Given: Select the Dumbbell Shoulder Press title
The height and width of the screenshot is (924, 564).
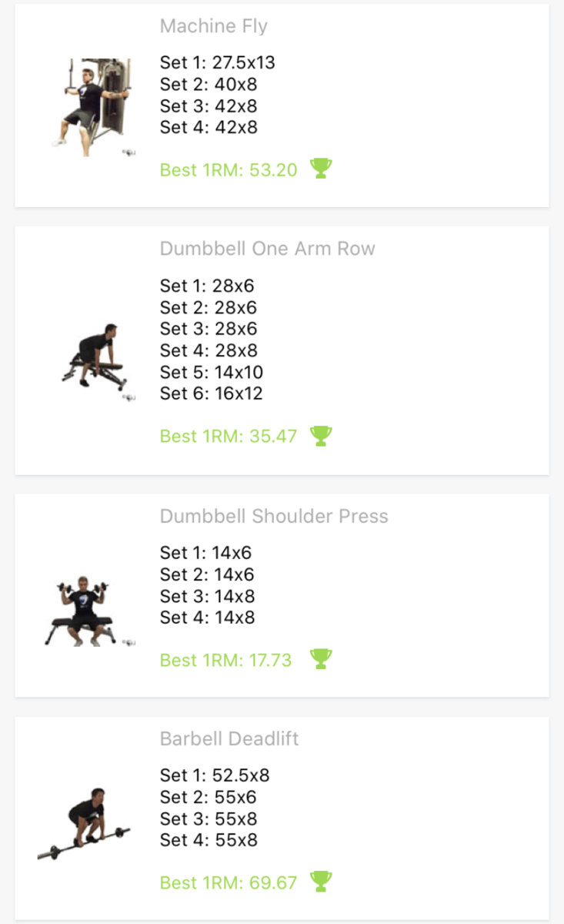Looking at the screenshot, I should [x=274, y=516].
